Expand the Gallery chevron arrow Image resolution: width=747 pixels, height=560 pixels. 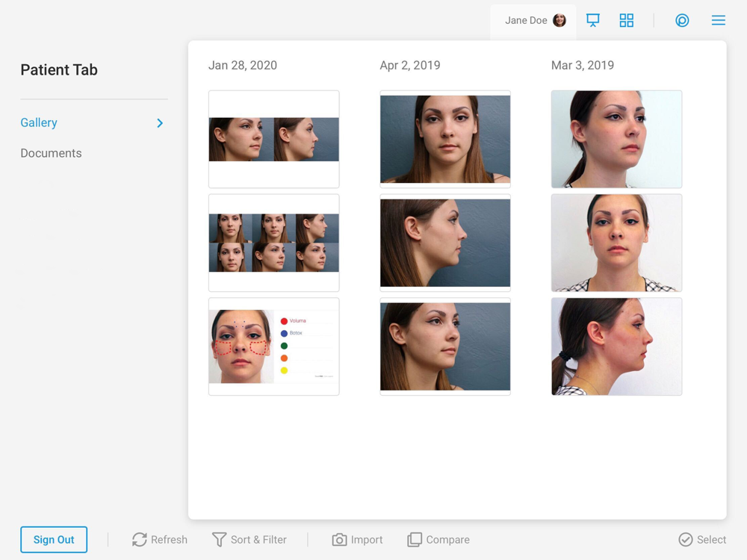(x=160, y=123)
